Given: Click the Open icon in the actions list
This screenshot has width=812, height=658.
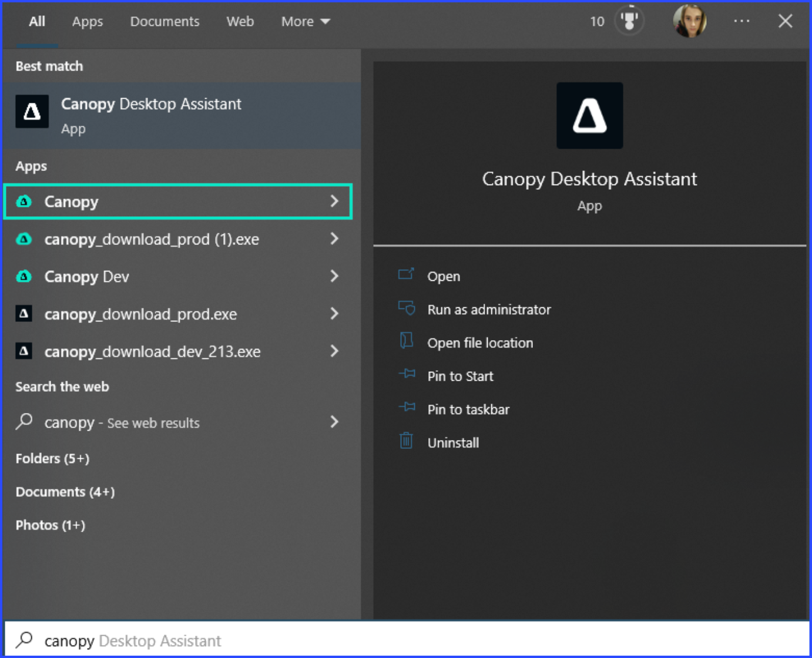Looking at the screenshot, I should (x=406, y=274).
